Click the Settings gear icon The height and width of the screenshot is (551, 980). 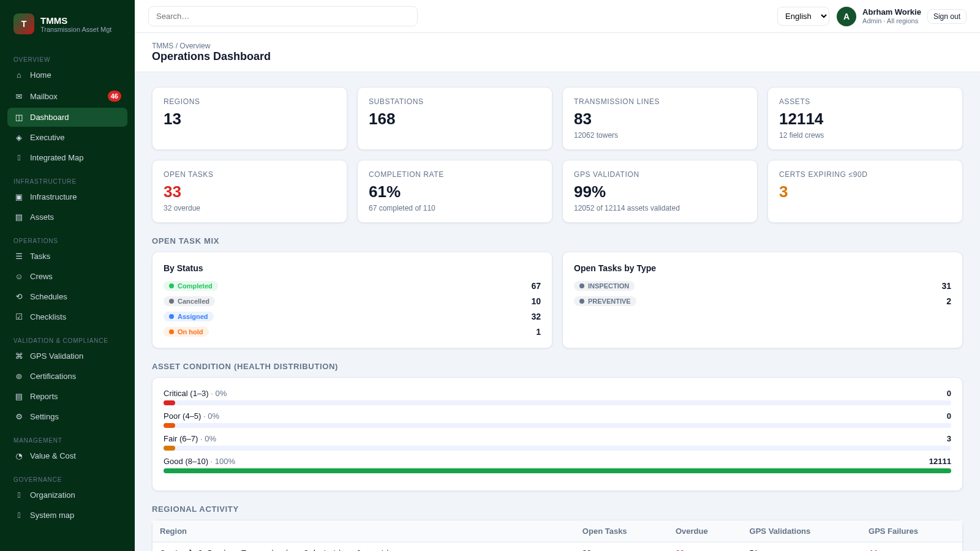pos(19,417)
